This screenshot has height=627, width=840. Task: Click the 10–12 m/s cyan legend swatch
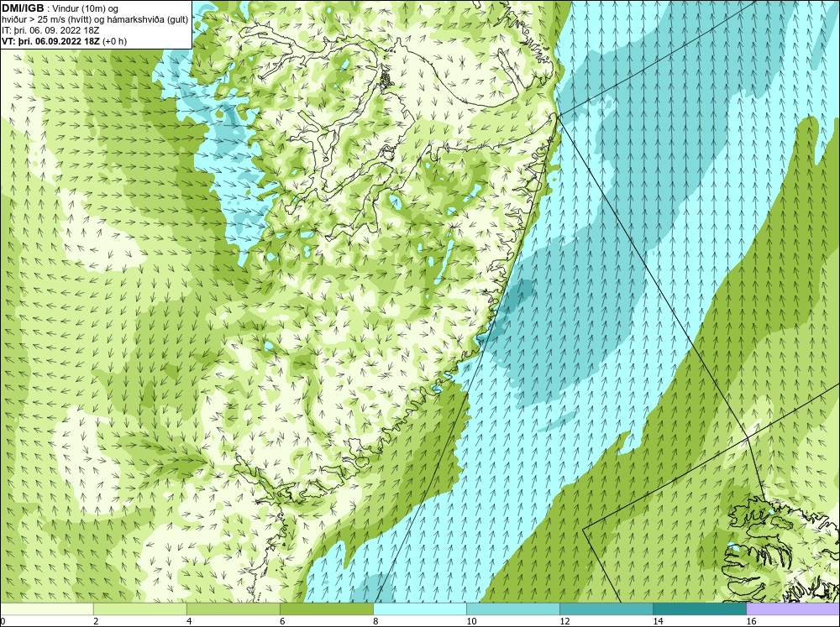(x=513, y=609)
